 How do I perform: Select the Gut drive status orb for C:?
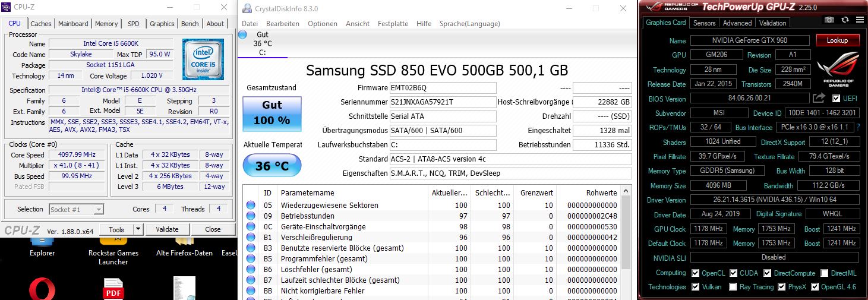click(242, 35)
